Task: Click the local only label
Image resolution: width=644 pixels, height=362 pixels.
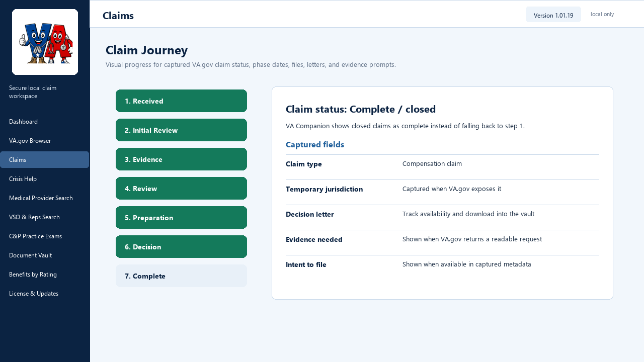Action: 602,14
